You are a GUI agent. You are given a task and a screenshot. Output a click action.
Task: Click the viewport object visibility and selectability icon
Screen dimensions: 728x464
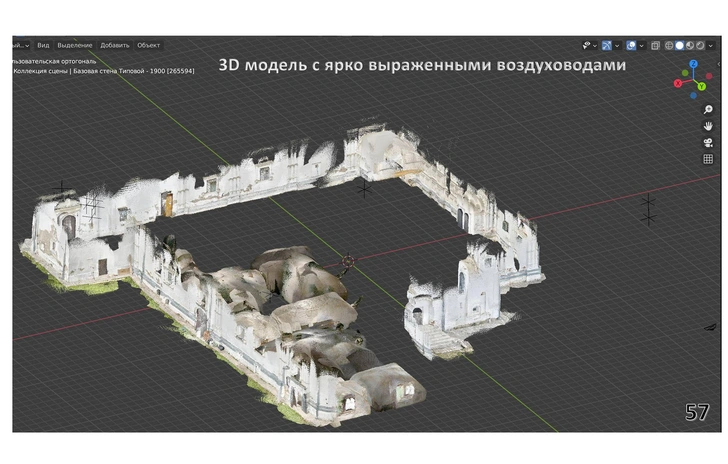(587, 45)
